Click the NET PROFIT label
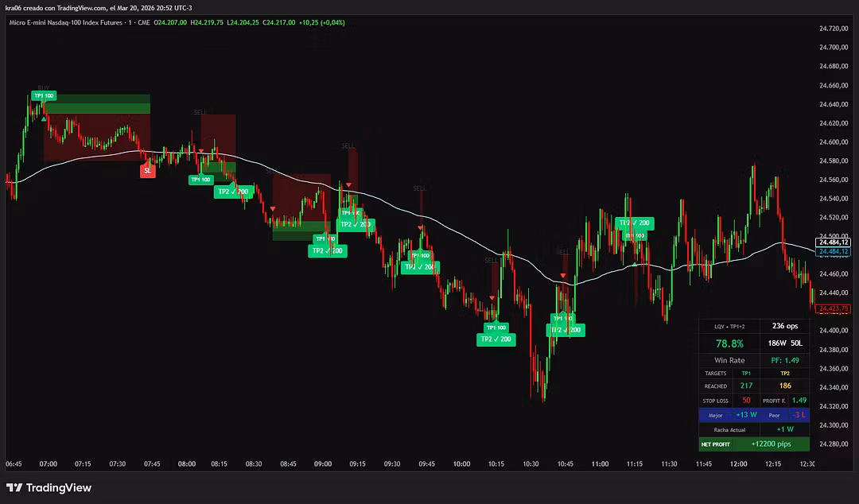The width and height of the screenshot is (859, 504). (x=716, y=444)
